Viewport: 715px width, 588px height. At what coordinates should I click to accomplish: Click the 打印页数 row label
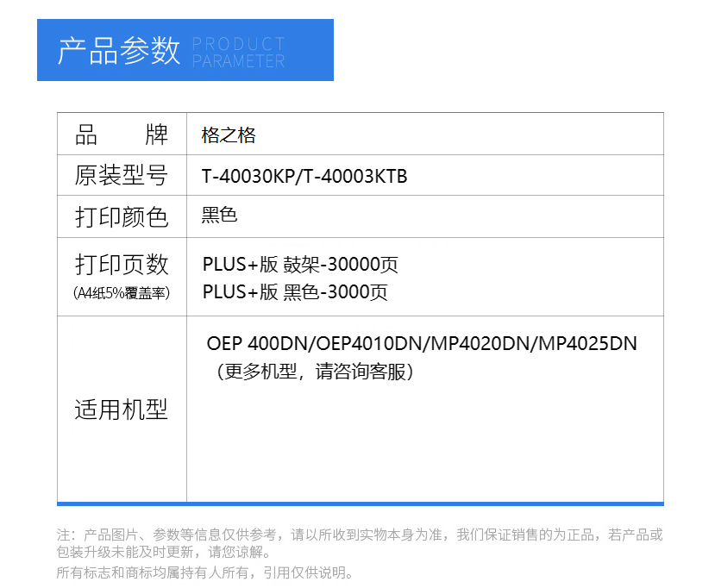122,265
